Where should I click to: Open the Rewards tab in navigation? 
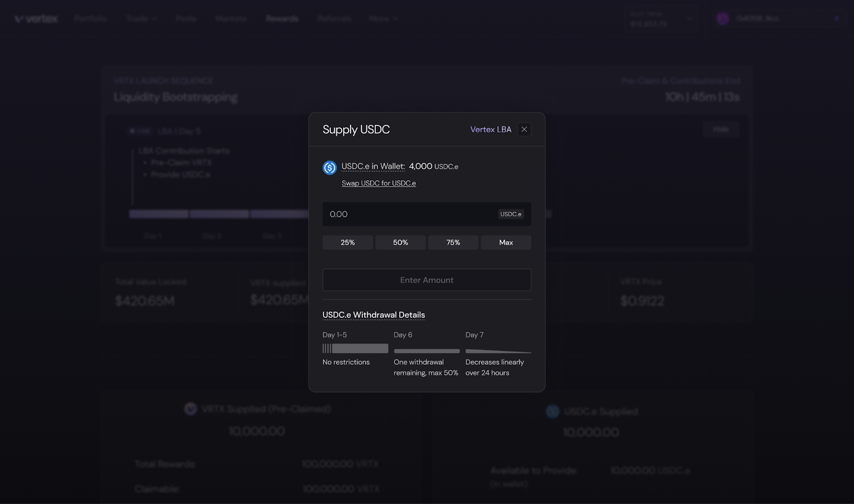(x=282, y=19)
